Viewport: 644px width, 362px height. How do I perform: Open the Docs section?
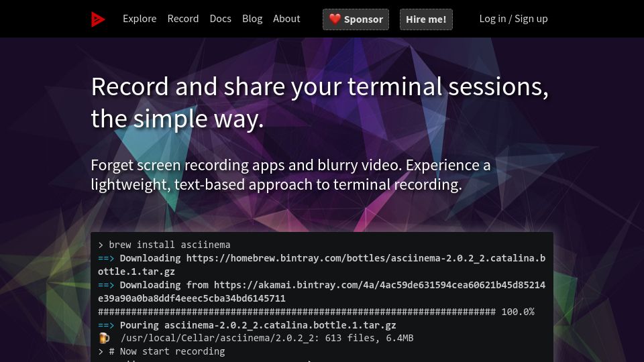coord(220,19)
